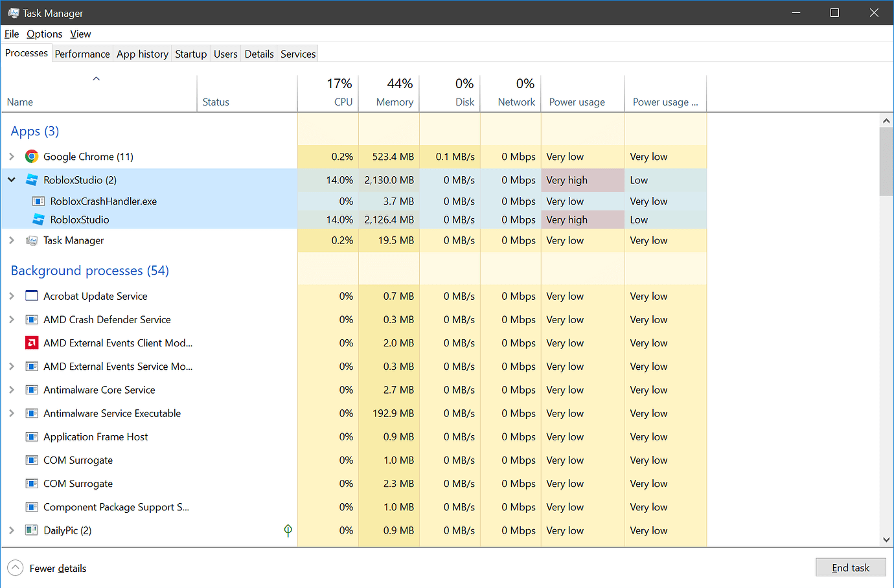Collapse the RobloxStudio process group

tap(10, 179)
